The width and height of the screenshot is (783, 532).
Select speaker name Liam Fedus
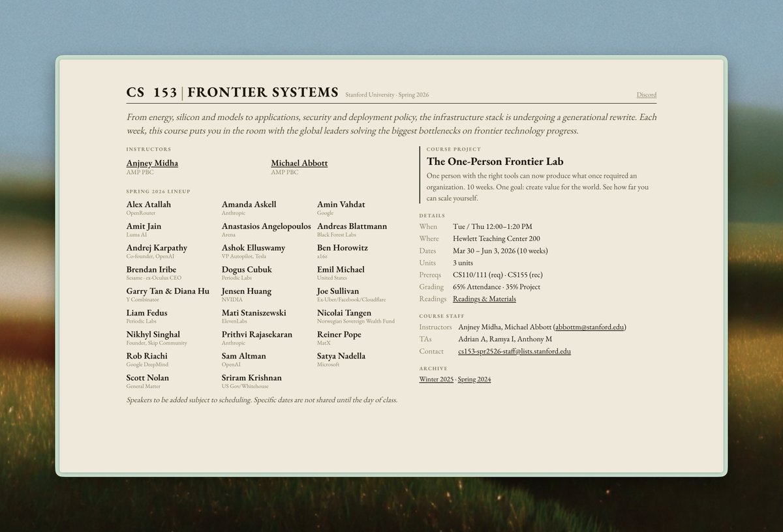pos(147,312)
